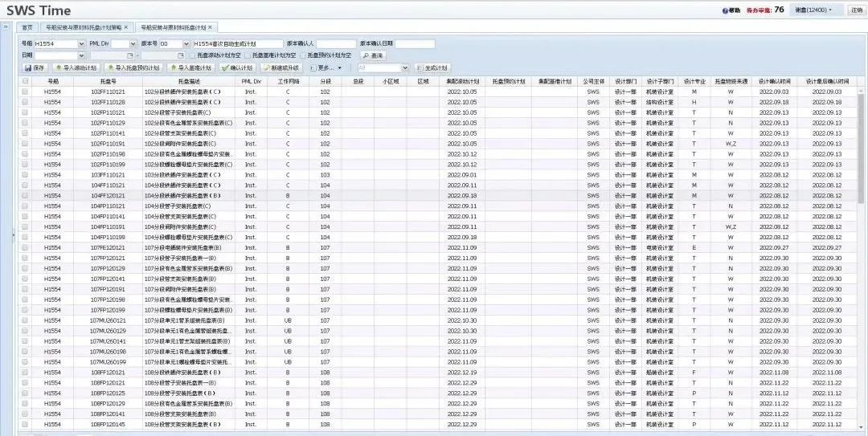Click the 查询 search button
Viewport: 868px width, 436px height.
point(372,55)
